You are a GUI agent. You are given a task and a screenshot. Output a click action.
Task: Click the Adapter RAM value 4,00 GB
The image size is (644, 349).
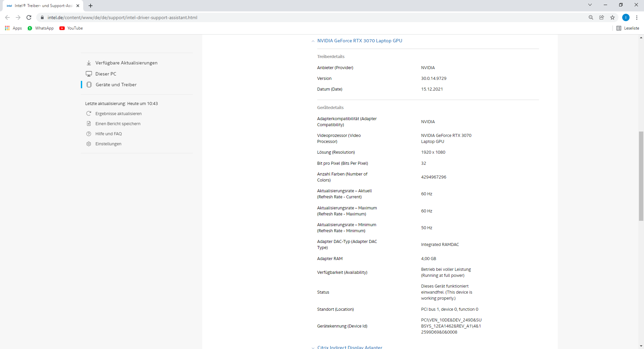(x=429, y=259)
